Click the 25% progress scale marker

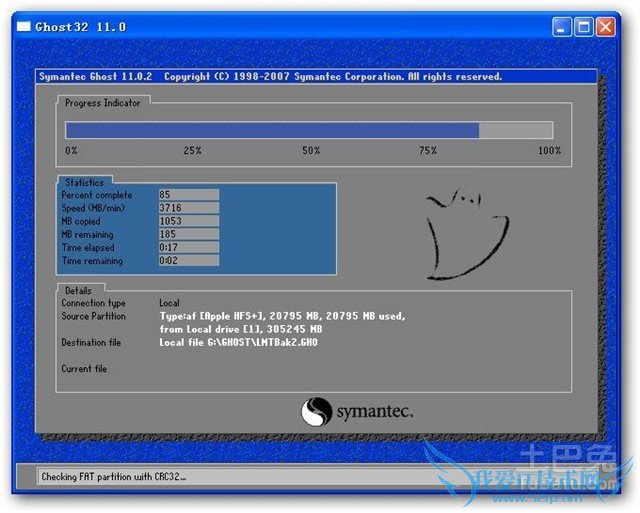(192, 150)
